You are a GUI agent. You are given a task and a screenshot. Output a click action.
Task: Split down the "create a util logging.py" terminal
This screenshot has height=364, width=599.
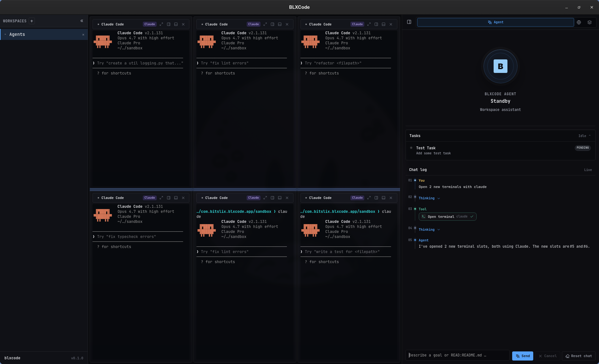(x=176, y=24)
